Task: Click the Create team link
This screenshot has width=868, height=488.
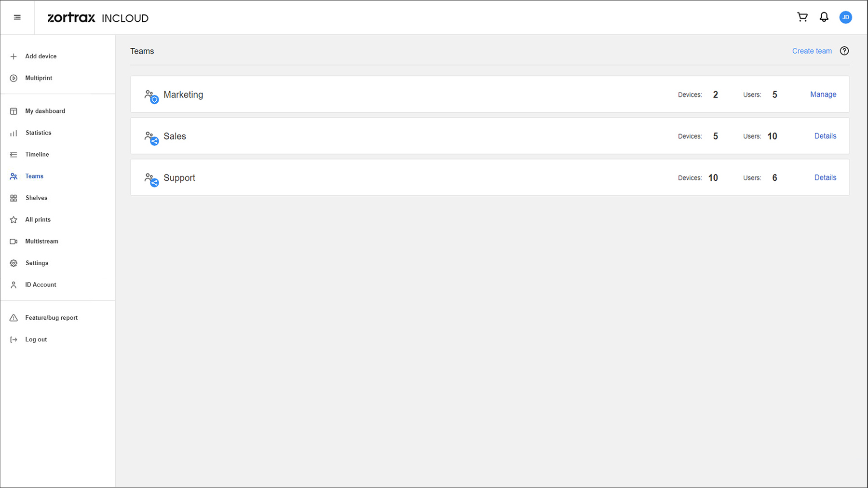Action: tap(812, 51)
